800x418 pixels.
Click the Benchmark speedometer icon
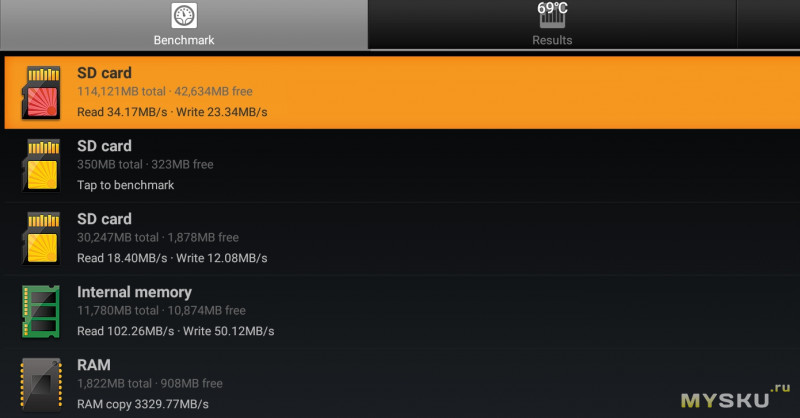coord(184,16)
